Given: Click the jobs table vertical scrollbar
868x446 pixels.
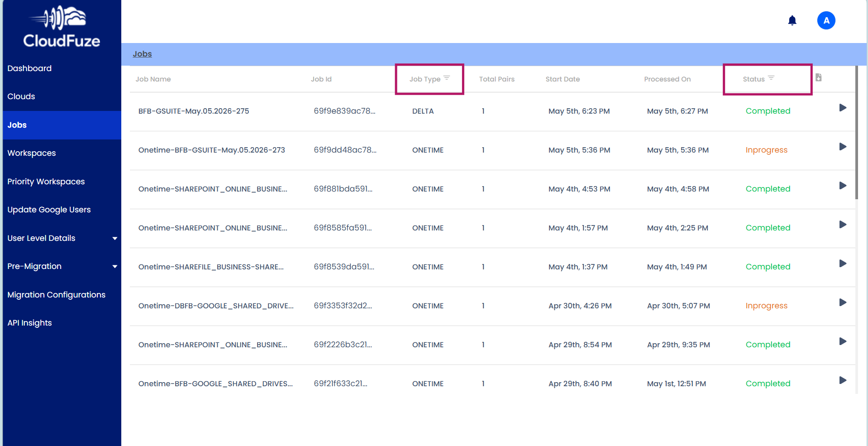Looking at the screenshot, I should pyautogui.click(x=856, y=132).
